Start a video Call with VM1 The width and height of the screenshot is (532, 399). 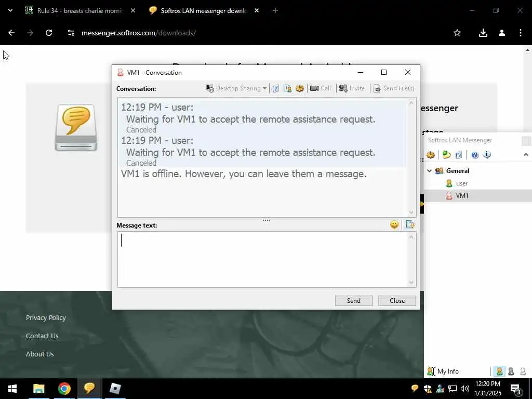(321, 88)
